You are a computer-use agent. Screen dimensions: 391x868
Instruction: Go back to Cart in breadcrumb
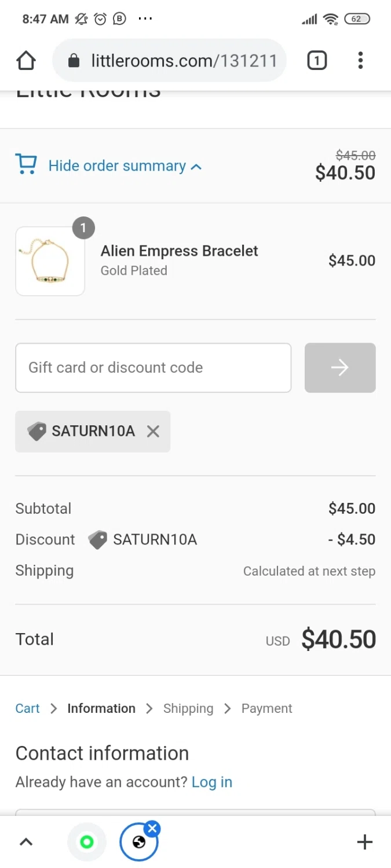point(27,708)
